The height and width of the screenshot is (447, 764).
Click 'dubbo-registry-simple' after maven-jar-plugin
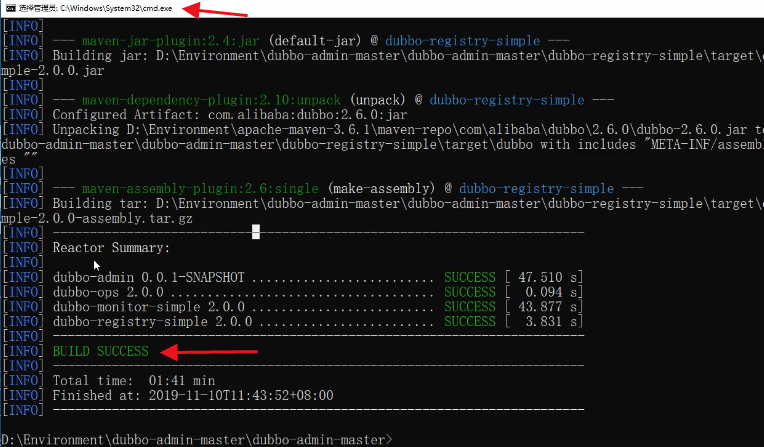[x=462, y=41]
